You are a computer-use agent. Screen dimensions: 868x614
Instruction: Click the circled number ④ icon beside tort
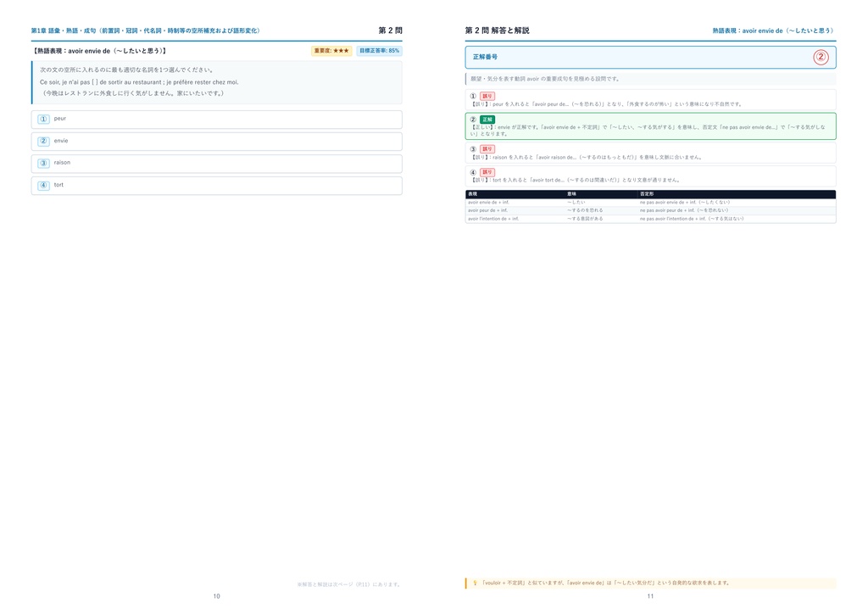click(43, 186)
